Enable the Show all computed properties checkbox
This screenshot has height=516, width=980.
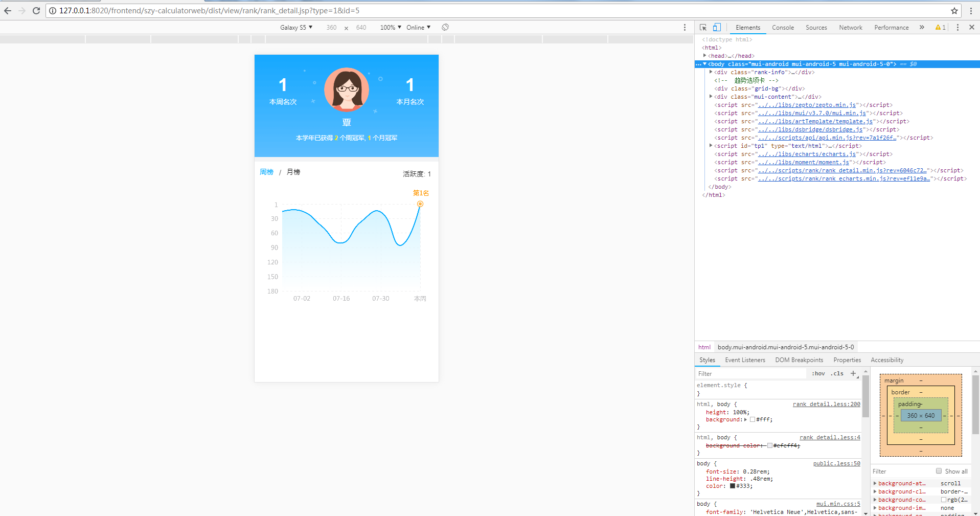click(x=939, y=470)
